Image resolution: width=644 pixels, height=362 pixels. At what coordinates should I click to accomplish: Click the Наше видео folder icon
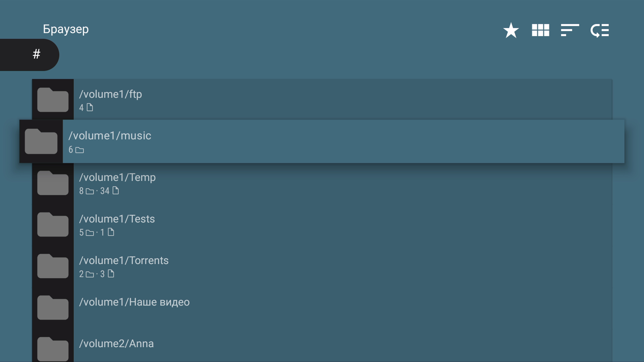click(x=53, y=307)
